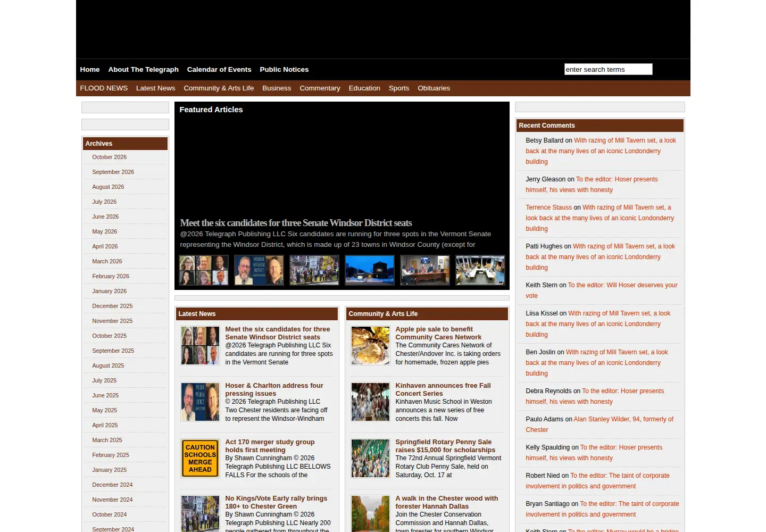Open August 2026 archive

point(108,187)
